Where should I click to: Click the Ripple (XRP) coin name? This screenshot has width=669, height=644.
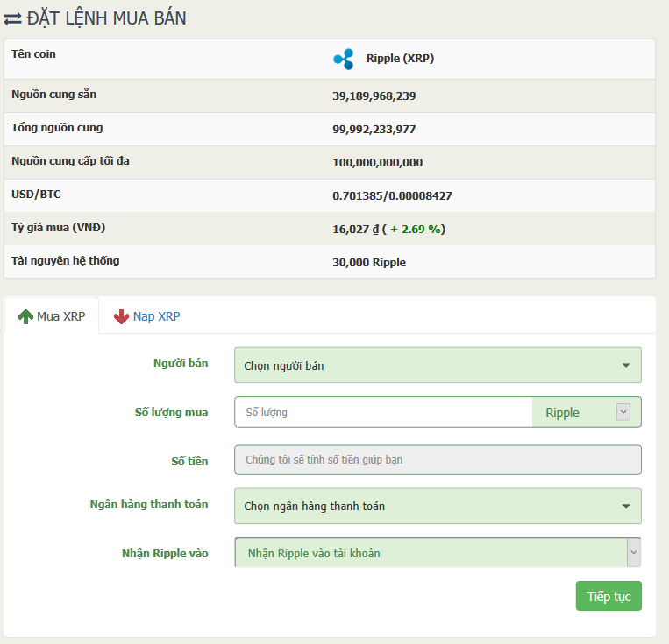click(x=400, y=59)
